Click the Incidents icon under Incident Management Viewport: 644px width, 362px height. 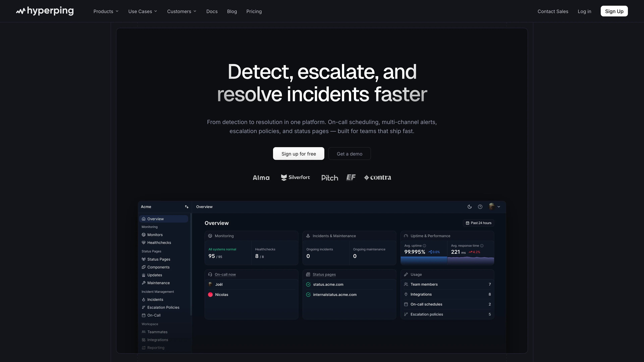(144, 299)
